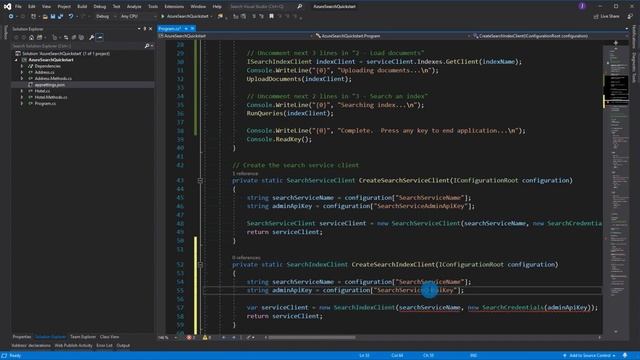Collapse the CreateSearchServiceClient method outline
The height and width of the screenshot is (360, 640).
click(x=200, y=180)
